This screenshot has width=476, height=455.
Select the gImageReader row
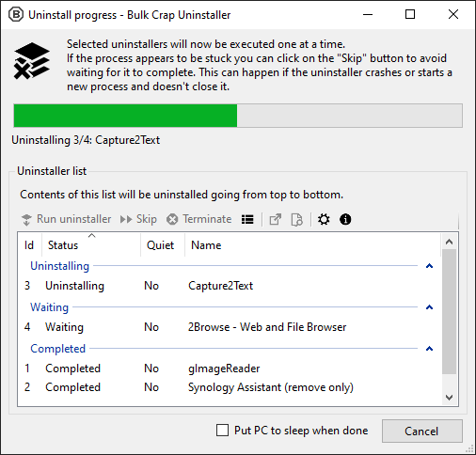pos(229,369)
